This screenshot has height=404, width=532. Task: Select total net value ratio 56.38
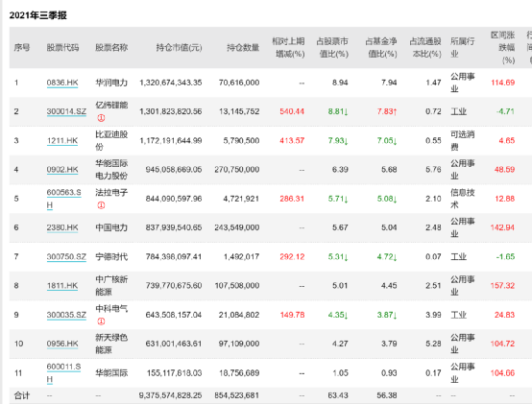tap(387, 395)
